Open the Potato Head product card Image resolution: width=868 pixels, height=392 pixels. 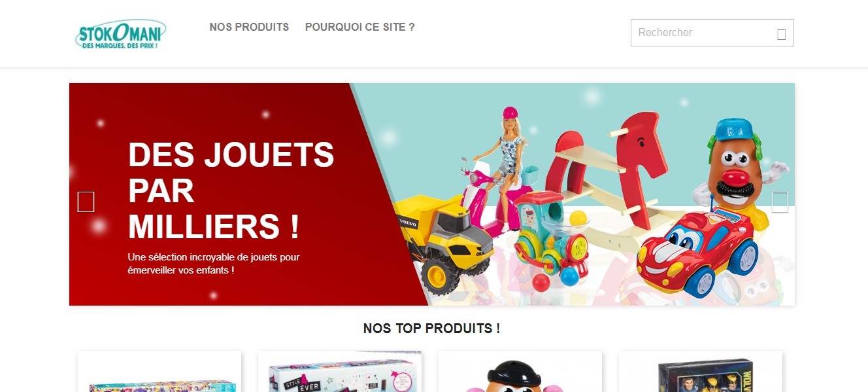point(520,371)
